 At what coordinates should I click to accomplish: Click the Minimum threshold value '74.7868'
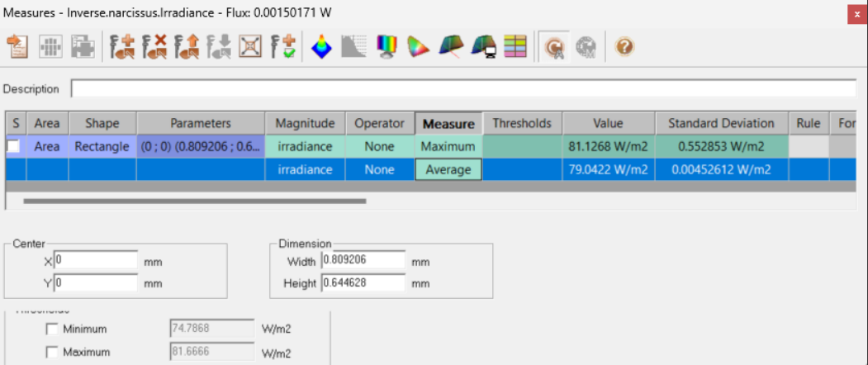click(x=211, y=329)
